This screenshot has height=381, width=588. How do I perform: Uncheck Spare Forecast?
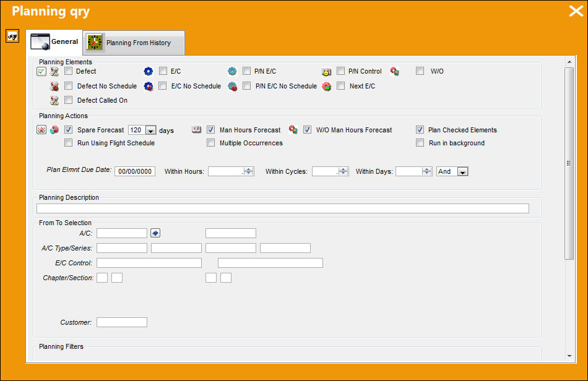[68, 130]
